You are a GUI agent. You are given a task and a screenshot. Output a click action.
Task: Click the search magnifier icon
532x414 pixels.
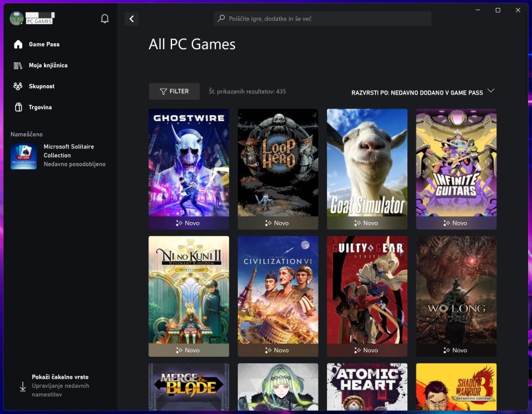click(221, 18)
